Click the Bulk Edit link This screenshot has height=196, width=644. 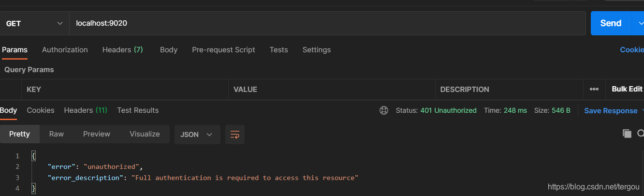pos(627,89)
